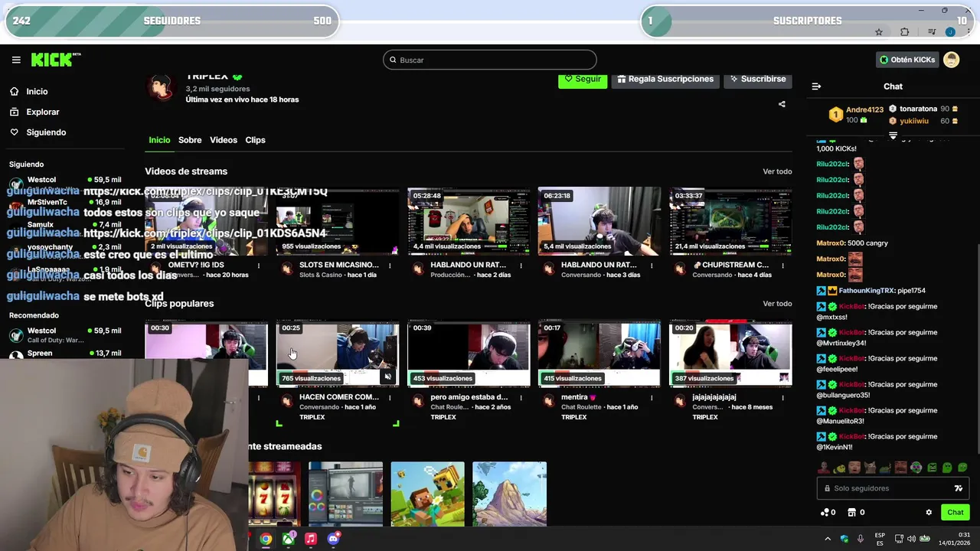Open options menu for pero amigo estaba clip
Image resolution: width=980 pixels, height=551 pixels.
521,398
